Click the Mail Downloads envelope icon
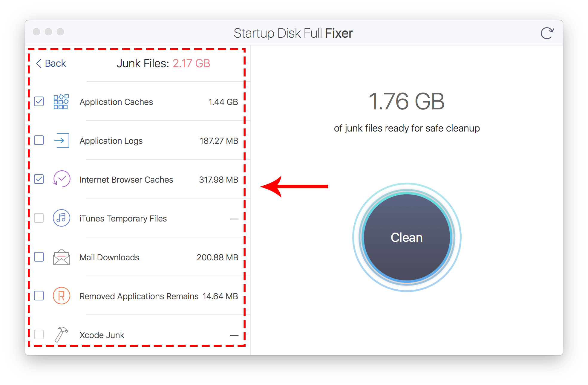 (62, 257)
